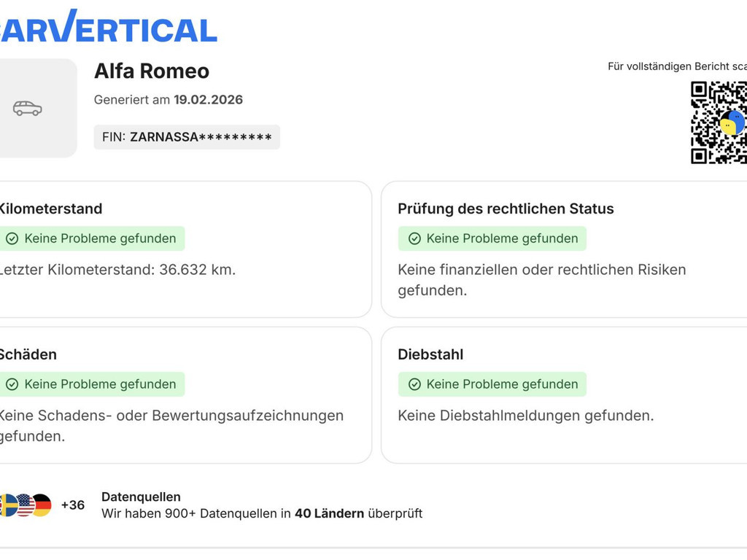Select the FIN number field
The height and width of the screenshot is (560, 747).
tap(187, 137)
